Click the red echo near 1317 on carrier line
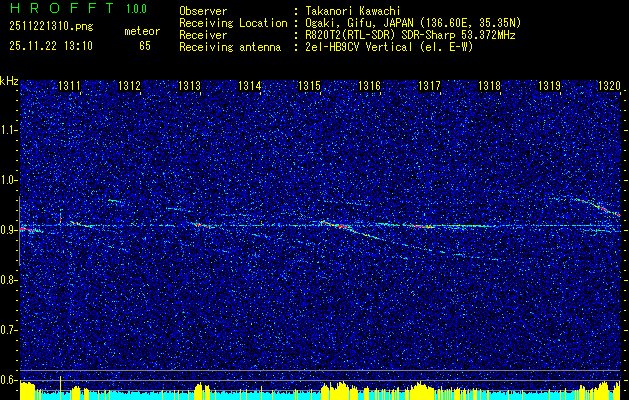The width and height of the screenshot is (629, 400). tap(423, 226)
